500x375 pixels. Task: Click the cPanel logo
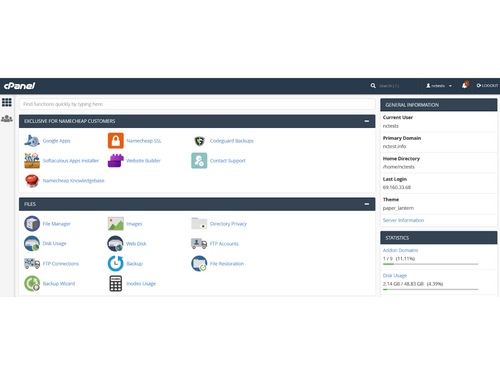coord(19,86)
